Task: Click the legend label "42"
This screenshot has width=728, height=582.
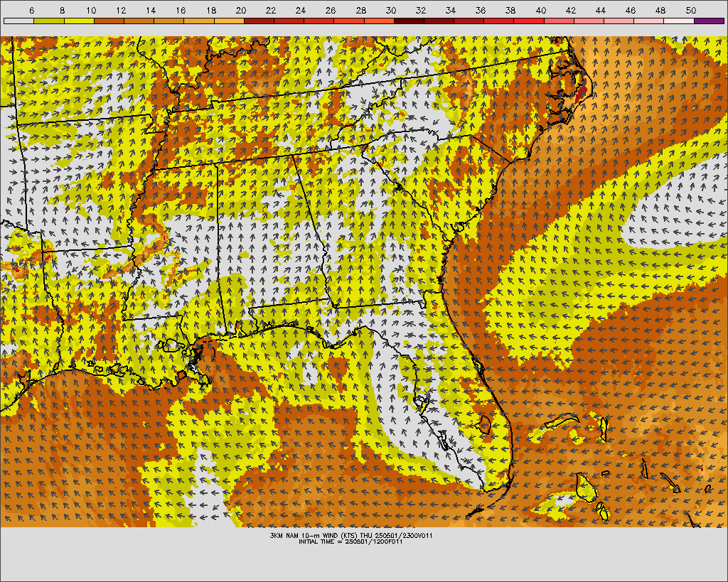Action: click(x=571, y=10)
